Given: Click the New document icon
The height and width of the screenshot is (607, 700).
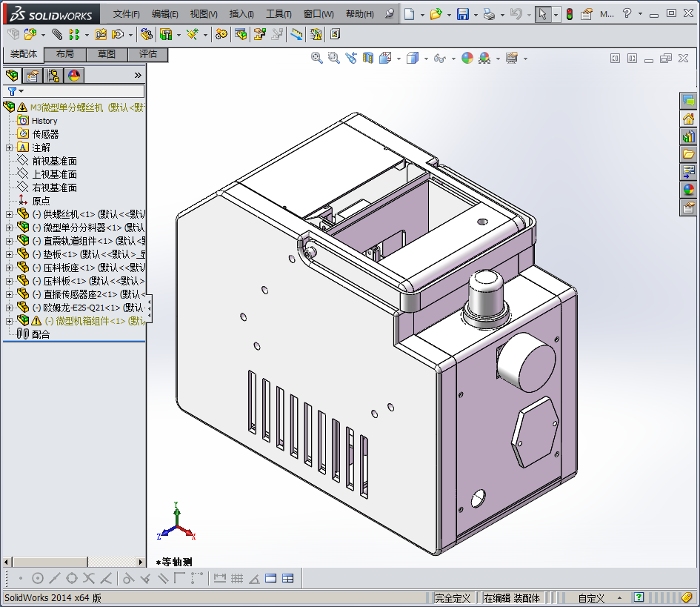Looking at the screenshot, I should click(x=410, y=14).
